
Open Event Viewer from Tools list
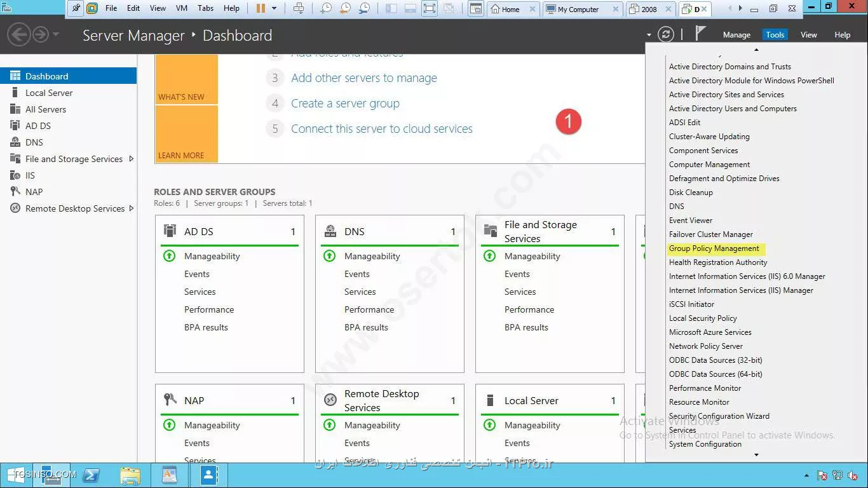click(x=690, y=220)
